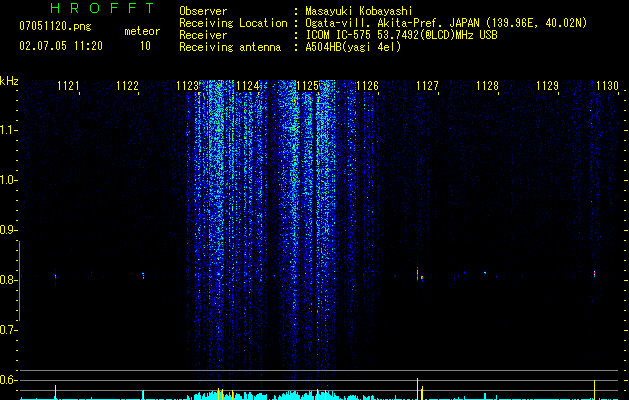
Task: Click the meteor echo just after 1127
Action: (x=418, y=275)
